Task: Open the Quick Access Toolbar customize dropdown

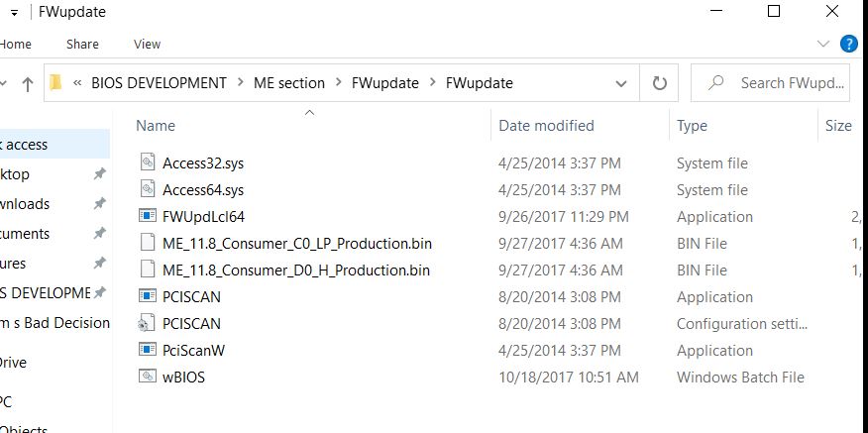Action: pos(15,12)
